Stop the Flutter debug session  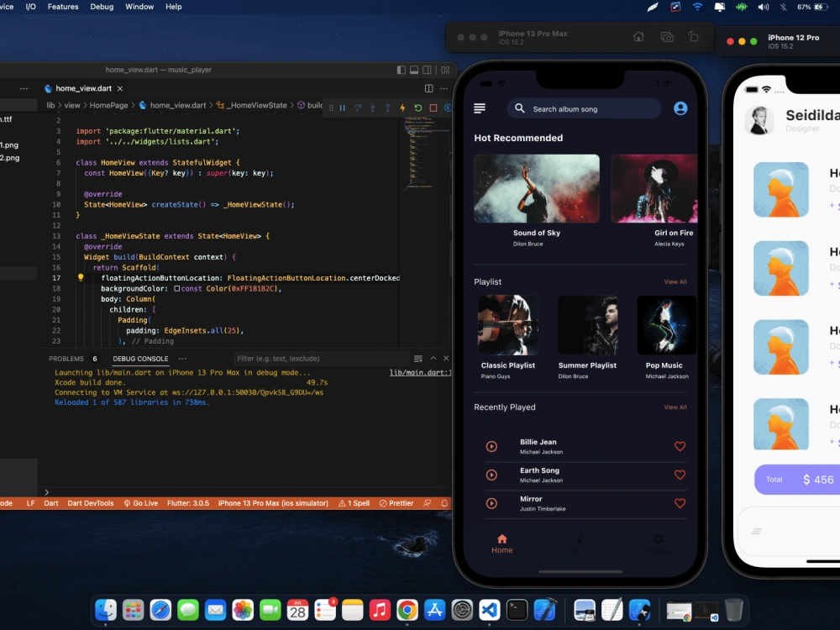click(x=432, y=108)
